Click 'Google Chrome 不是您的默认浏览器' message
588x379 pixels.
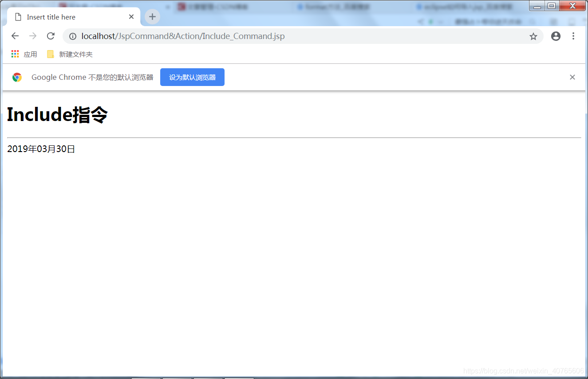pyautogui.click(x=92, y=77)
